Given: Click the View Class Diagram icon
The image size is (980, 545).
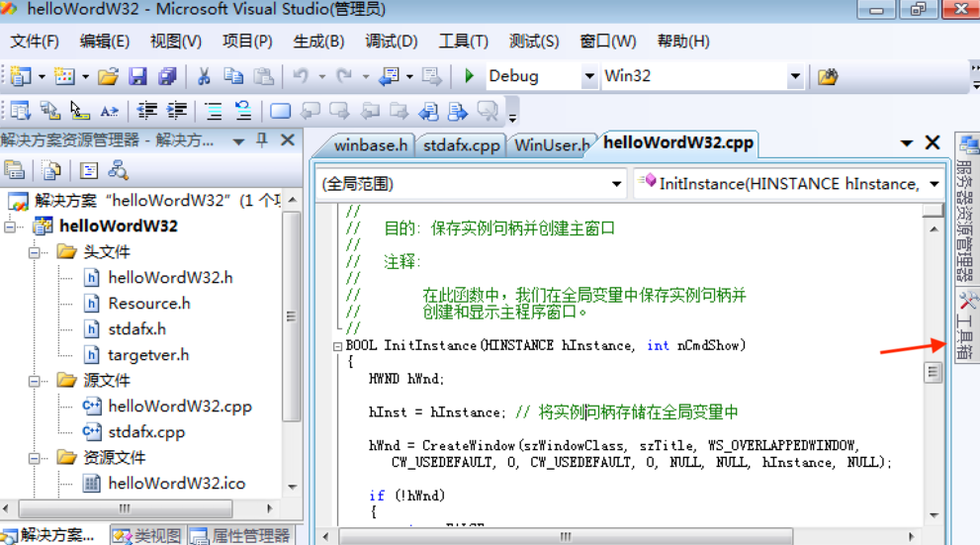Looking at the screenshot, I should point(118,169).
